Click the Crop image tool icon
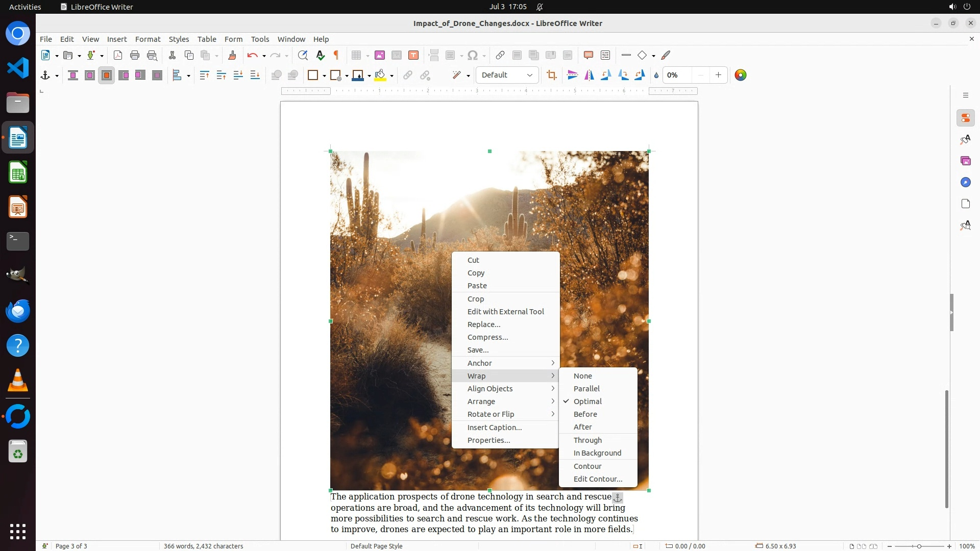The height and width of the screenshot is (551, 980). coord(551,75)
